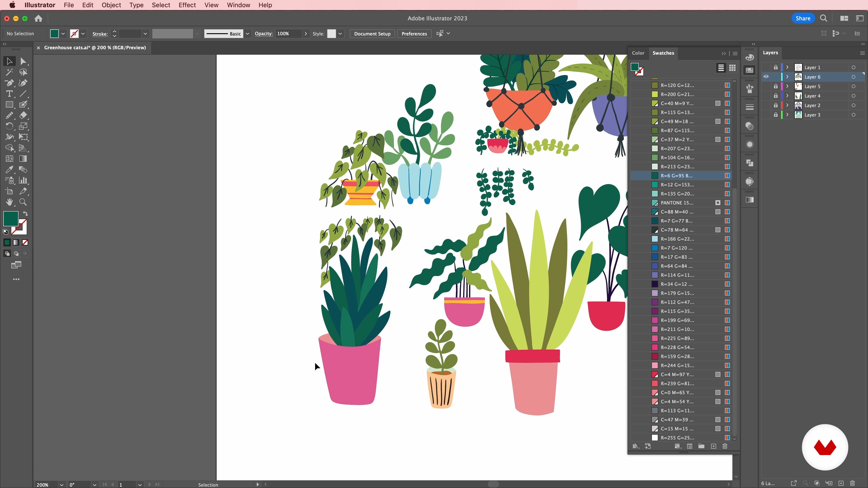
Task: Unlock Layer 1 lock icon
Action: pyautogui.click(x=776, y=67)
